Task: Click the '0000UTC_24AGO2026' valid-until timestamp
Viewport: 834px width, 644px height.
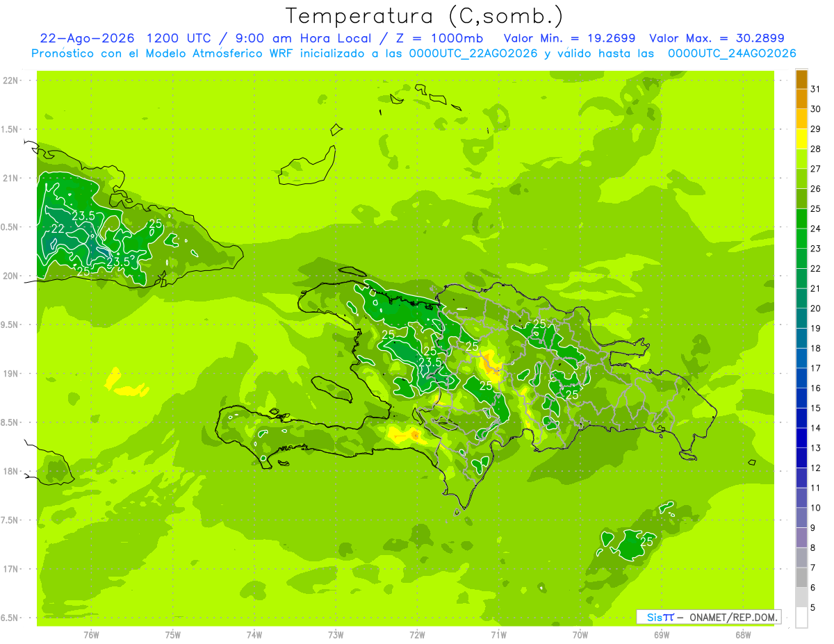Action: (x=731, y=53)
